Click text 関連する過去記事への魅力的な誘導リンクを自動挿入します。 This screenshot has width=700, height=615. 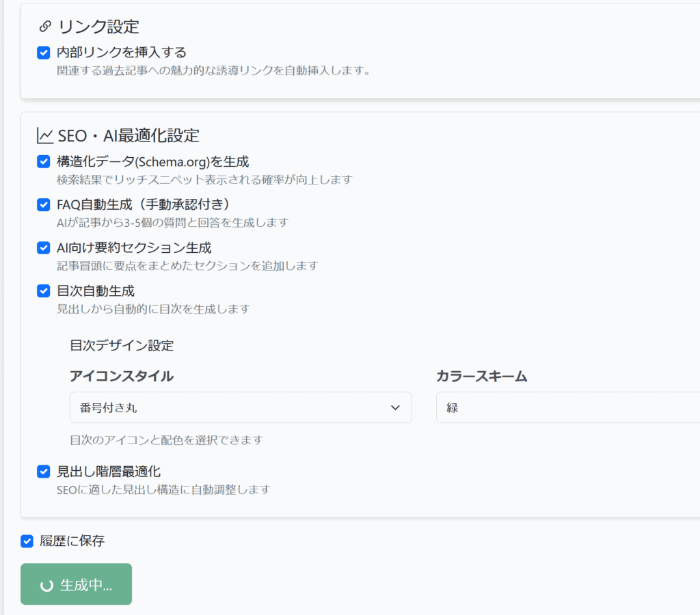214,70
